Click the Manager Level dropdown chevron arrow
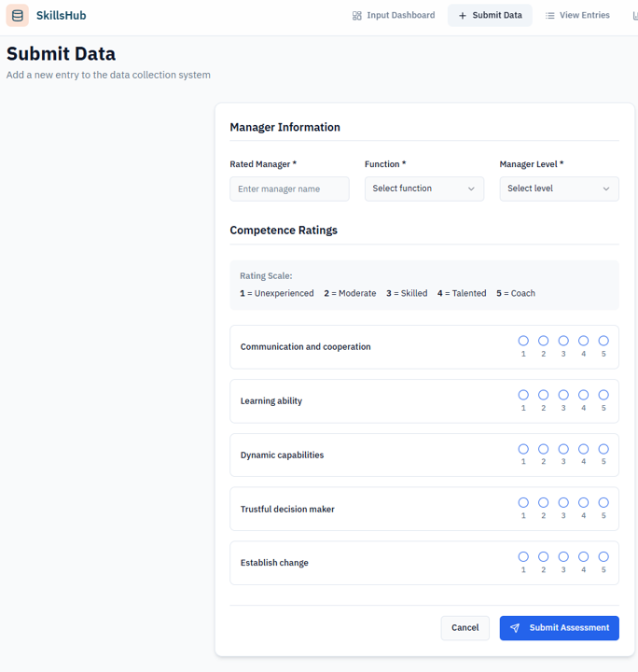Image resolution: width=638 pixels, height=672 pixels. pyautogui.click(x=606, y=189)
